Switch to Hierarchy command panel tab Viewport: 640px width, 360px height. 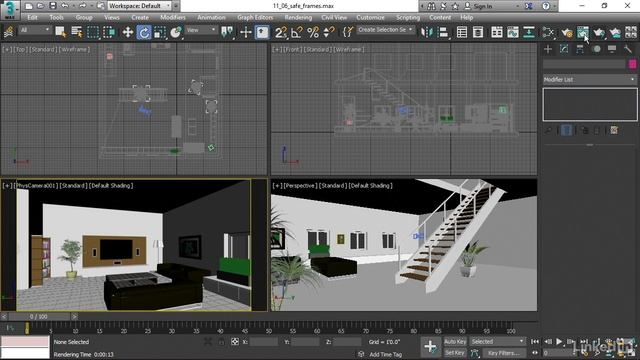[x=580, y=49]
